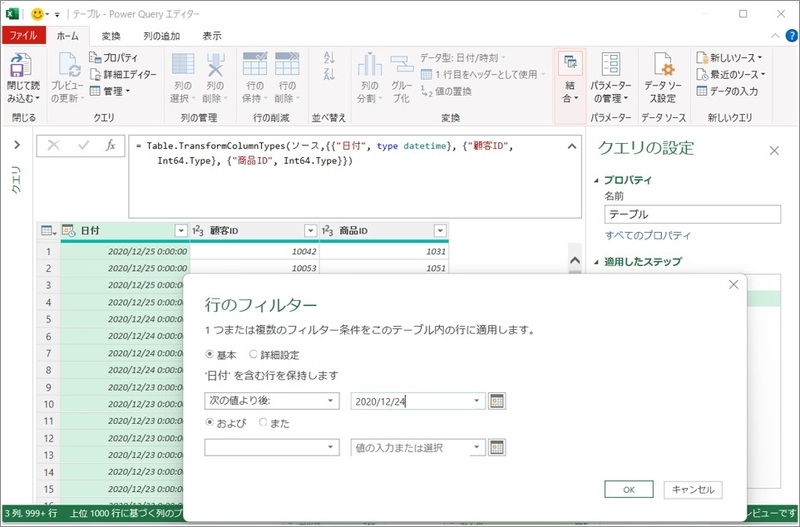Viewport: 800px width, 527px height.
Task: Select the または (Or) radio button
Action: click(263, 422)
